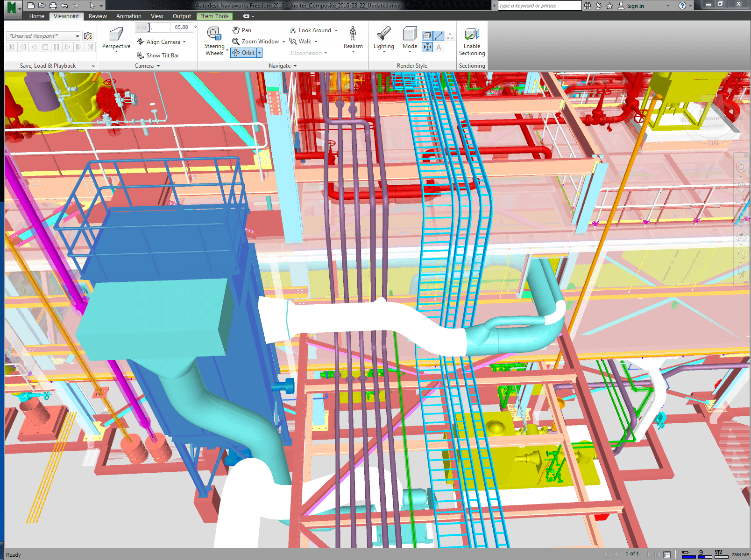Switch to the Review tab

pos(98,16)
